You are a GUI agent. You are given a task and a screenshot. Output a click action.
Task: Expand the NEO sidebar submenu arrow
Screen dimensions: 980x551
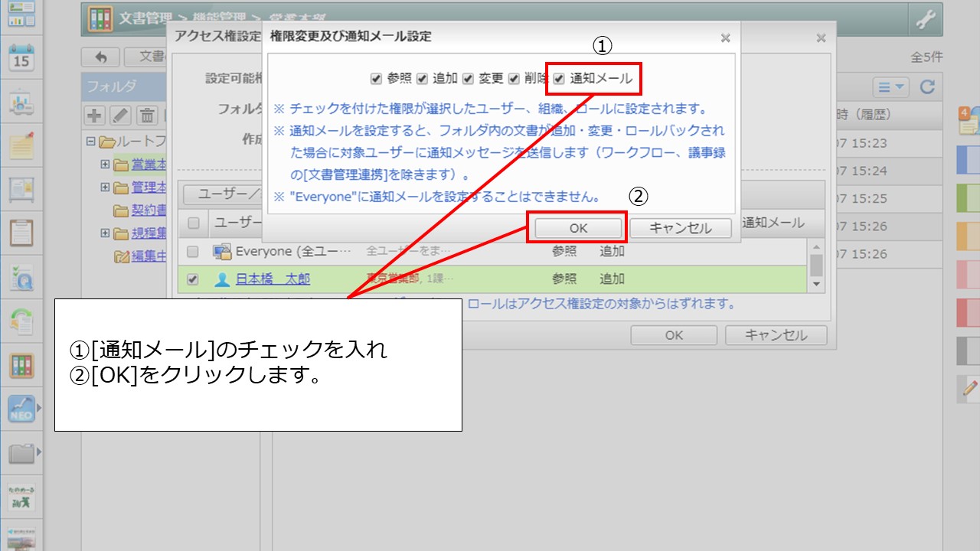pos(39,409)
